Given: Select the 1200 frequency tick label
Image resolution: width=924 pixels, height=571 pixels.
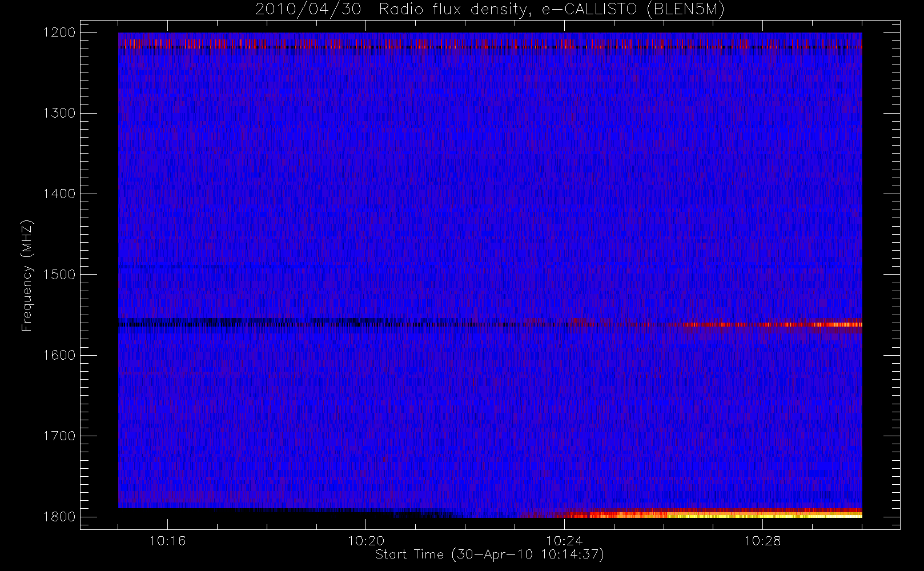Looking at the screenshot, I should [x=59, y=33].
